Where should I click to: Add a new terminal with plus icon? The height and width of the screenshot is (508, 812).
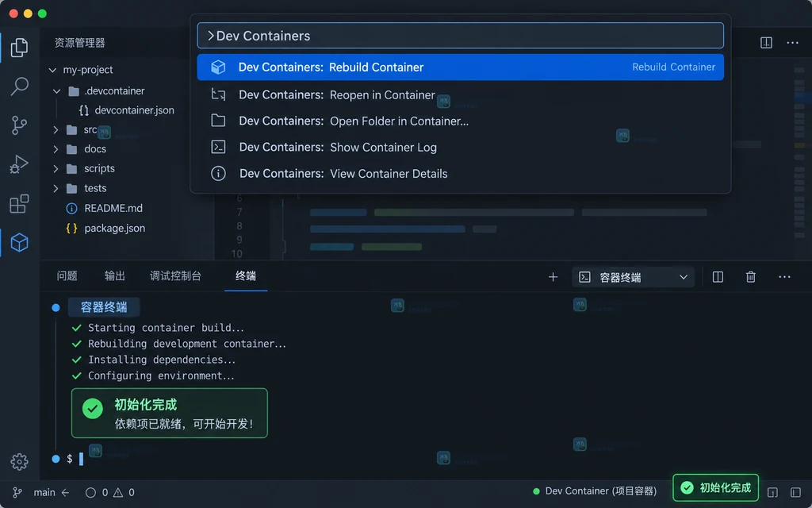tap(553, 277)
